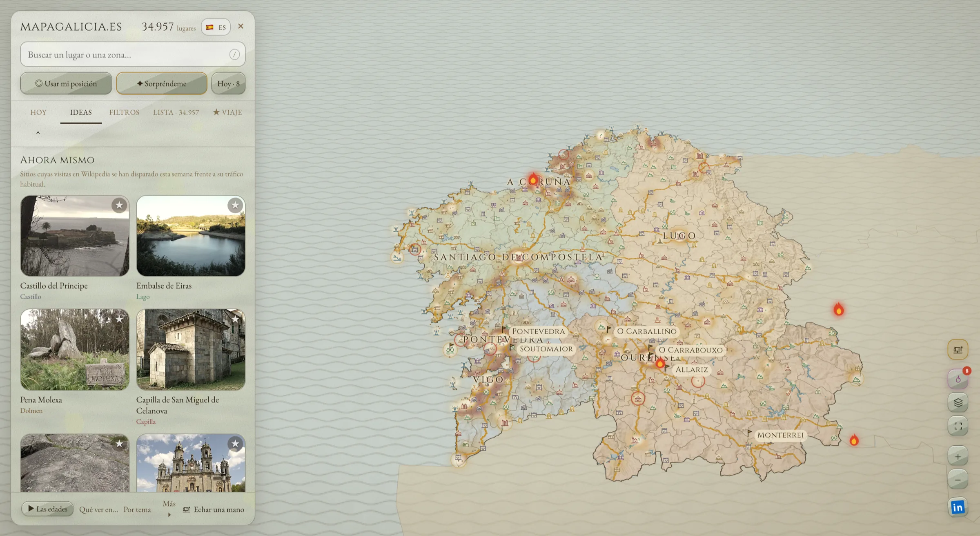Image resolution: width=980 pixels, height=536 pixels.
Task: Switch to the HOY tab
Action: (38, 112)
